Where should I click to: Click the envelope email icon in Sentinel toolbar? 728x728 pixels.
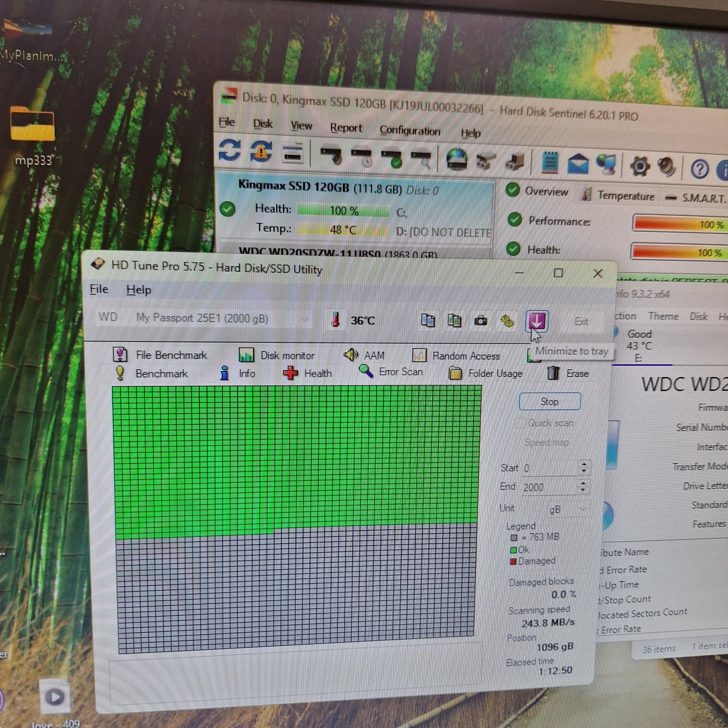click(577, 164)
